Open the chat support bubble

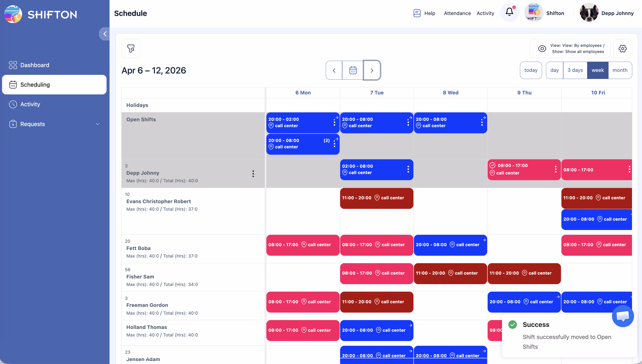(x=622, y=316)
